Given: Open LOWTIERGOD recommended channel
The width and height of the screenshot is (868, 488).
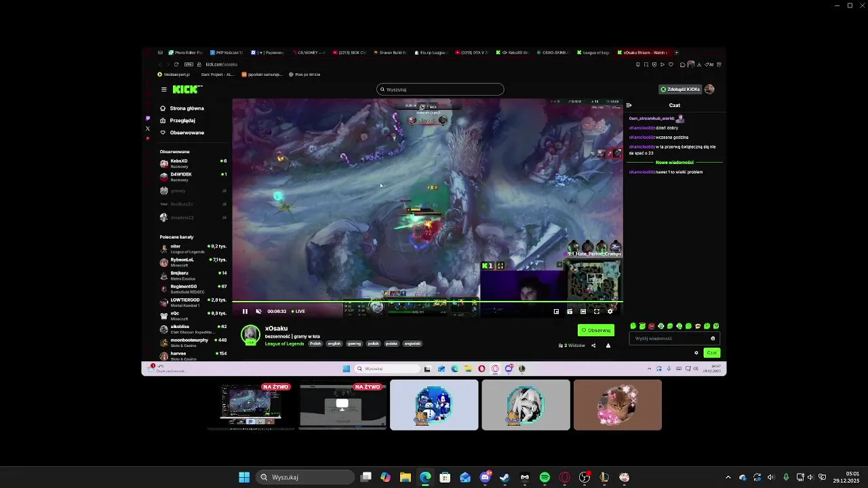Looking at the screenshot, I should pos(193,302).
